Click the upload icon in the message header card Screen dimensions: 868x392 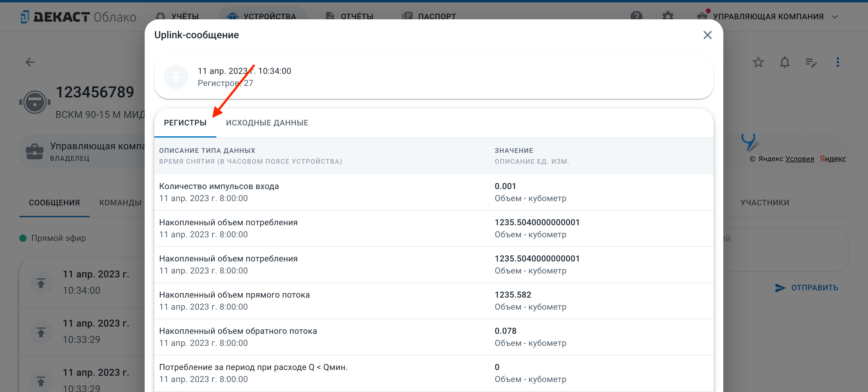click(176, 77)
